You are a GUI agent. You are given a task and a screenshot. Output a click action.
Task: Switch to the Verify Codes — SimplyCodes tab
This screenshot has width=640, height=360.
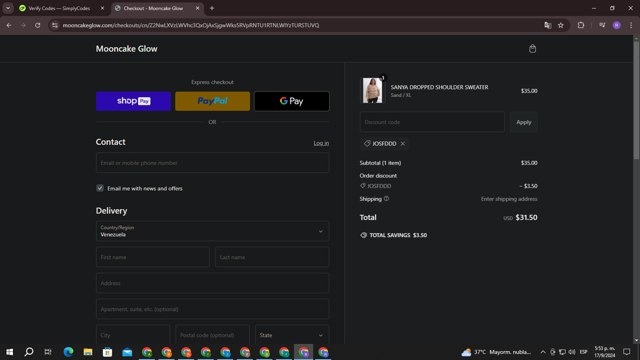point(59,8)
